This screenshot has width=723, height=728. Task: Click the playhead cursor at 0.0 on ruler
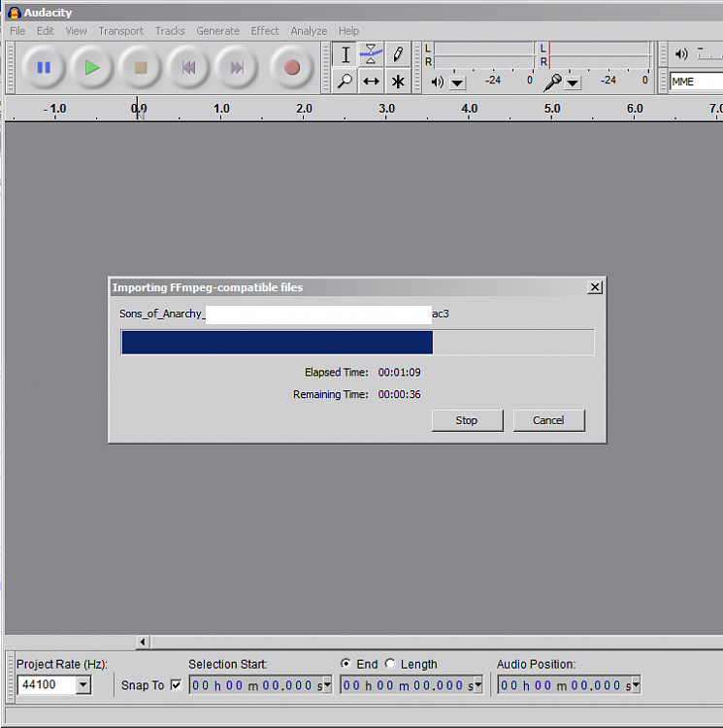point(138,109)
